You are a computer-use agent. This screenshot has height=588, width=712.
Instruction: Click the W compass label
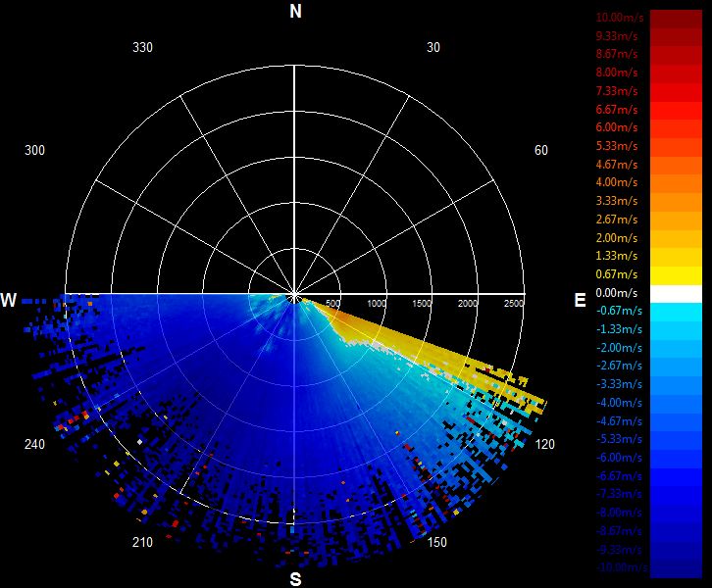[8, 300]
